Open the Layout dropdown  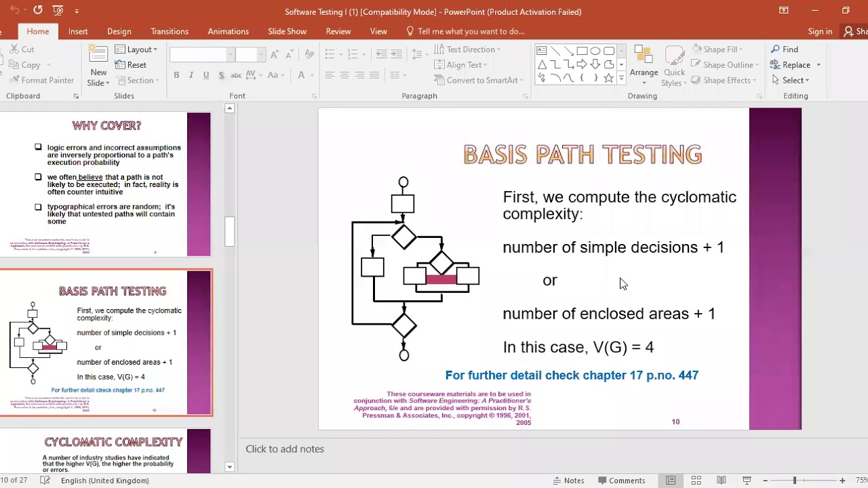point(136,49)
